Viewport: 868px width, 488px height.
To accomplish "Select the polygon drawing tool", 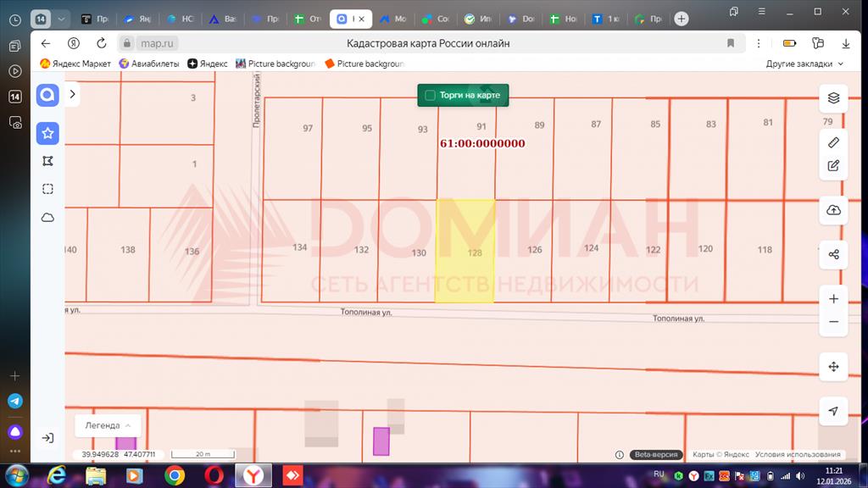I will point(48,161).
